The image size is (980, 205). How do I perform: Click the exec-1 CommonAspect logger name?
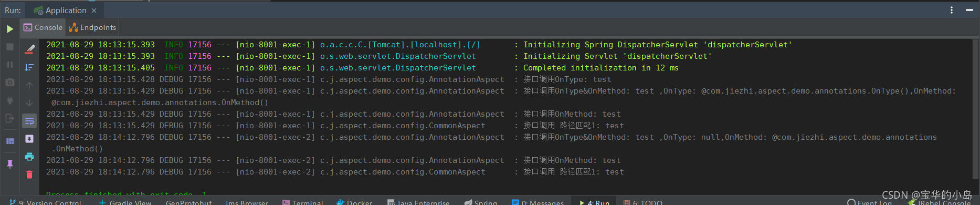coord(403,126)
